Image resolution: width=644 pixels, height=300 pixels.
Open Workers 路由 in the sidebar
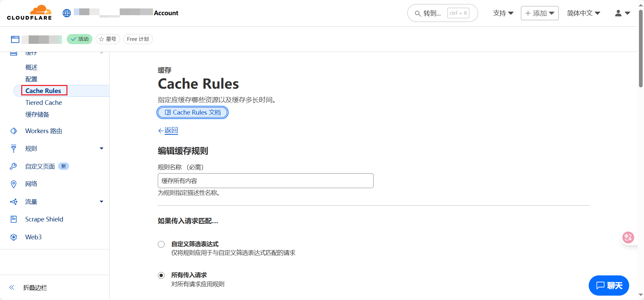43,131
